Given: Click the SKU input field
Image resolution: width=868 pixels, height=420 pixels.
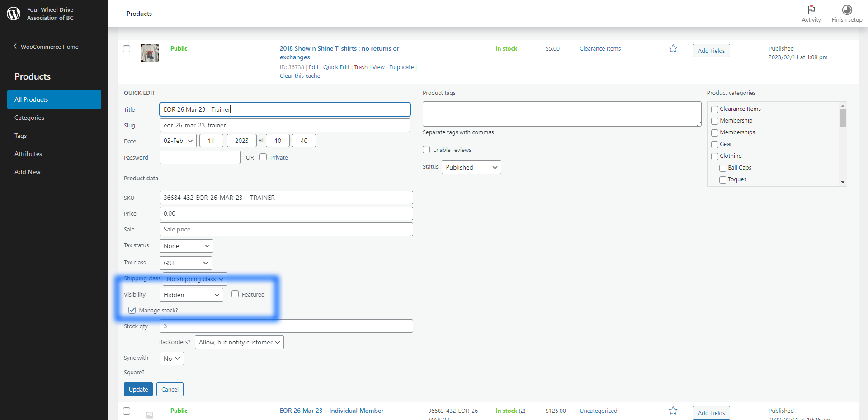Looking at the screenshot, I should point(286,198).
